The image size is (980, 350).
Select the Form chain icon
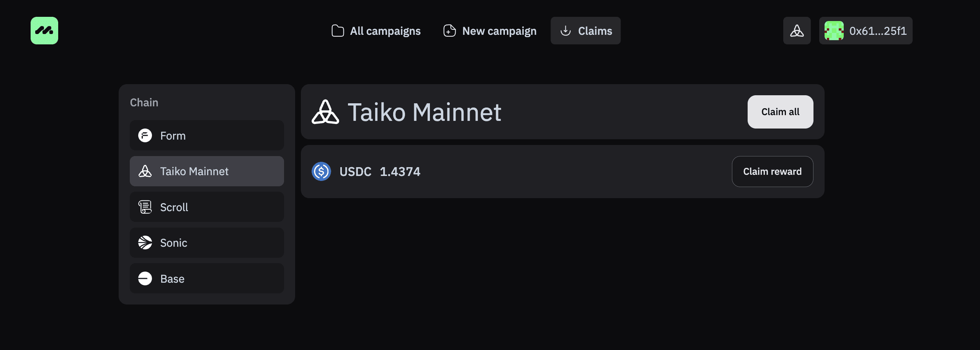click(145, 135)
